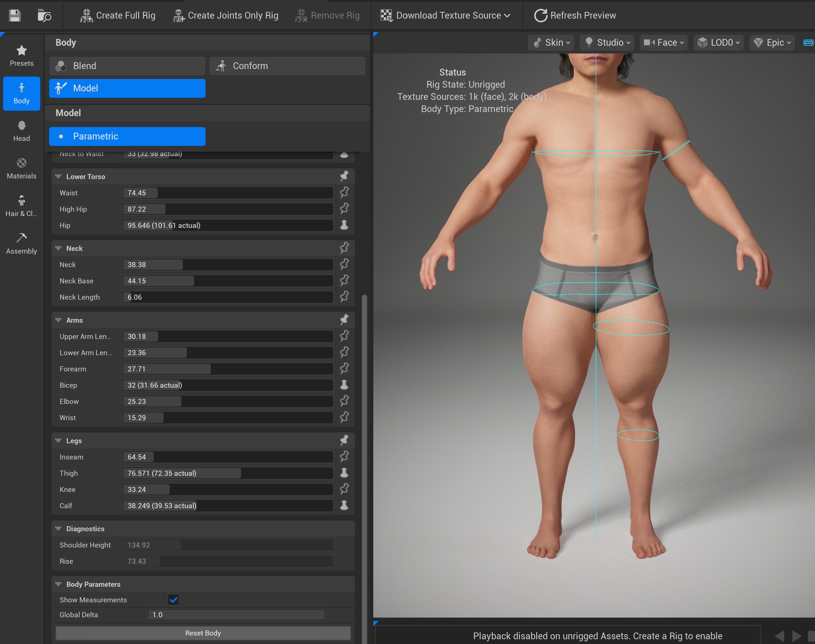This screenshot has height=644, width=815.
Task: Click the Neck Base value slider
Action: [x=228, y=281]
